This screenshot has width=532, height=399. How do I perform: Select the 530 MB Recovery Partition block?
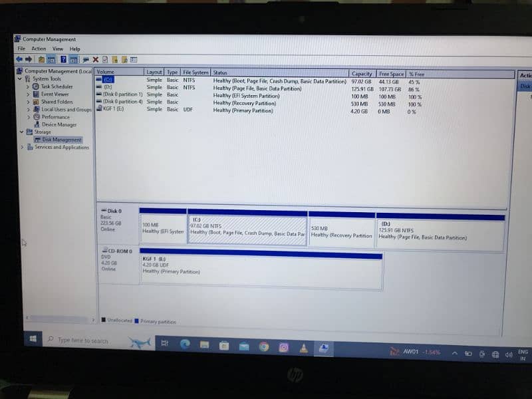342,229
